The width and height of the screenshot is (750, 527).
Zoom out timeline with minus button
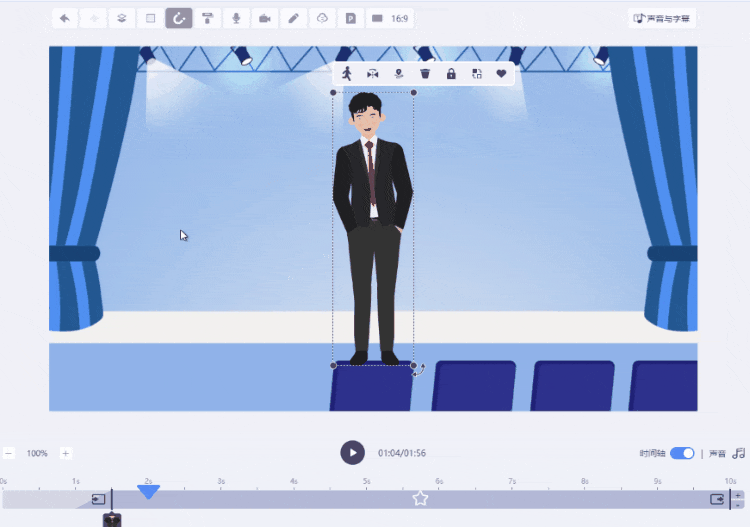9,453
